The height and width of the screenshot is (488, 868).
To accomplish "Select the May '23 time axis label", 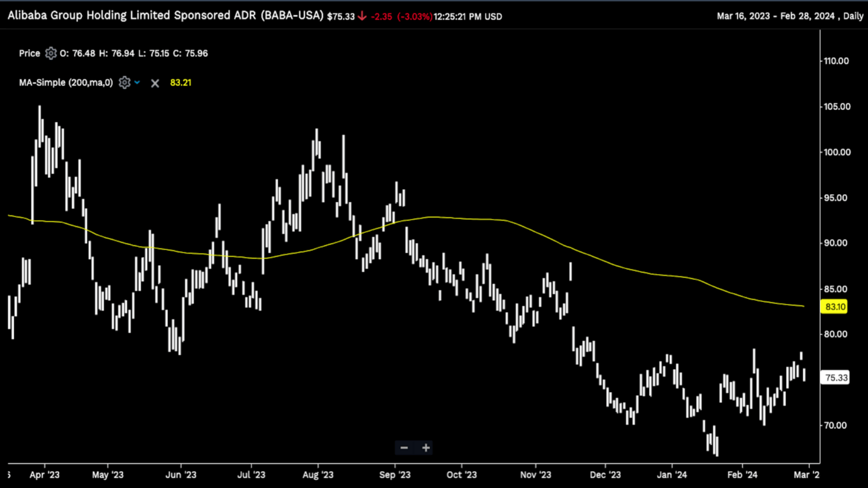I will click(107, 475).
